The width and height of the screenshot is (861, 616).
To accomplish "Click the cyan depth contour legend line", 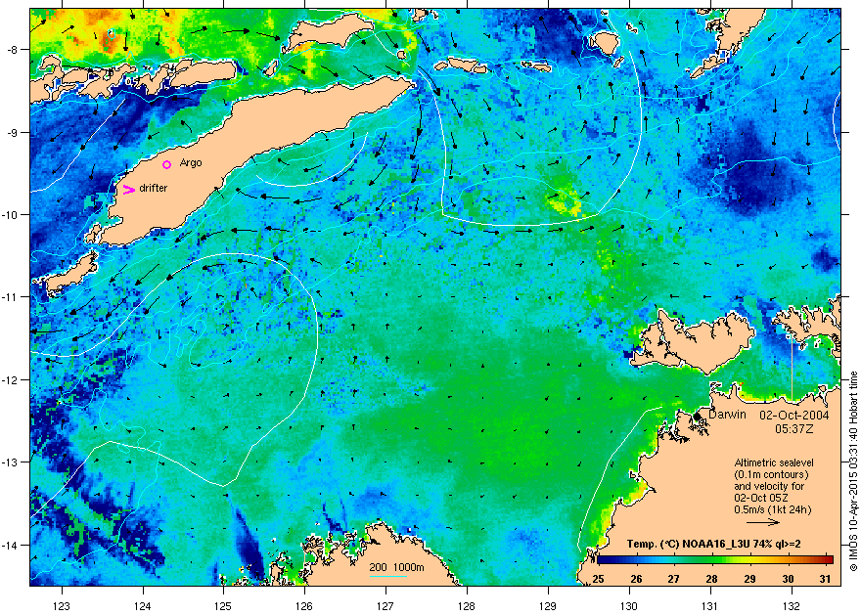I will pyautogui.click(x=388, y=577).
